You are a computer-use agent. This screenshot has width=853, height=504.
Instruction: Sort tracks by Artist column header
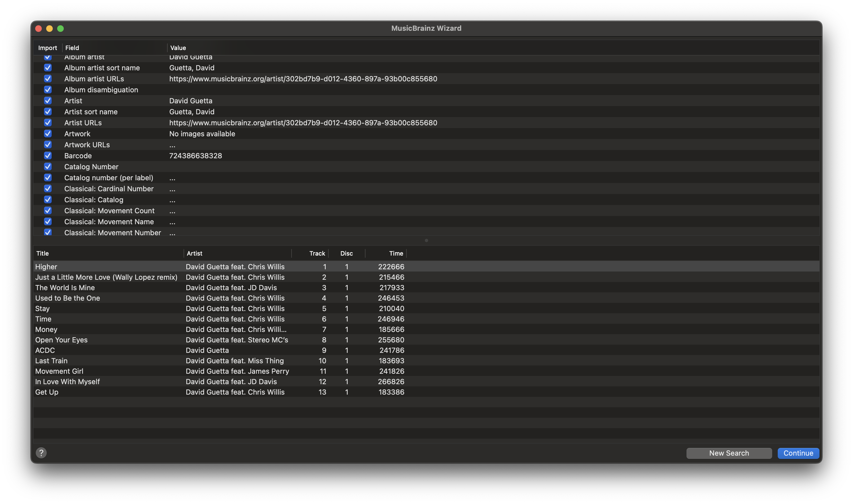point(238,253)
